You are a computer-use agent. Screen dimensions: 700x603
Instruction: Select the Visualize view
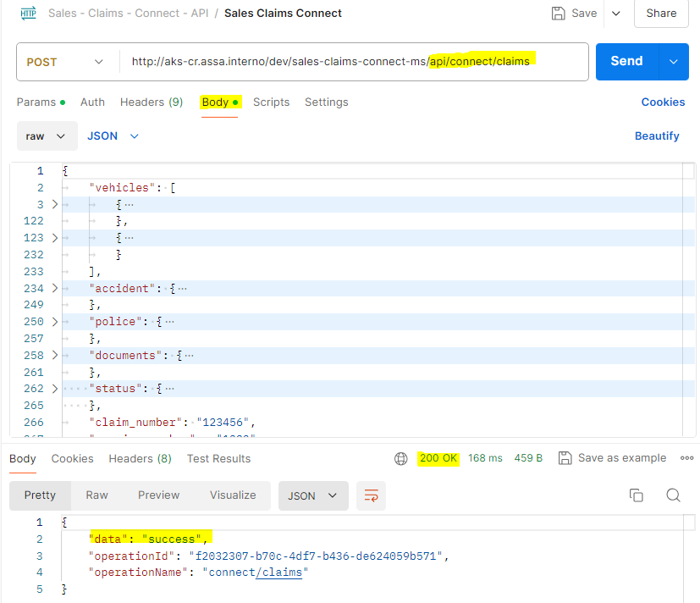click(x=233, y=495)
